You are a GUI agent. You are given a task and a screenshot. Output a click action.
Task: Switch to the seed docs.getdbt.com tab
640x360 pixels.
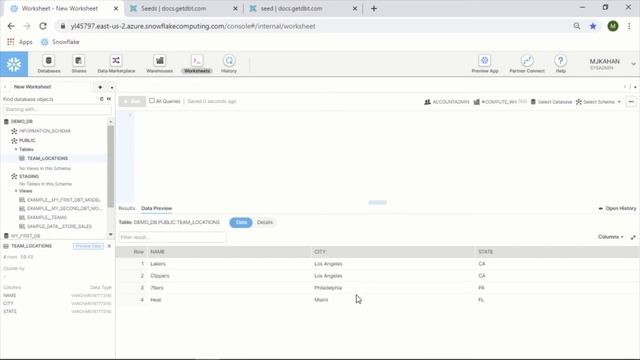pyautogui.click(x=304, y=9)
